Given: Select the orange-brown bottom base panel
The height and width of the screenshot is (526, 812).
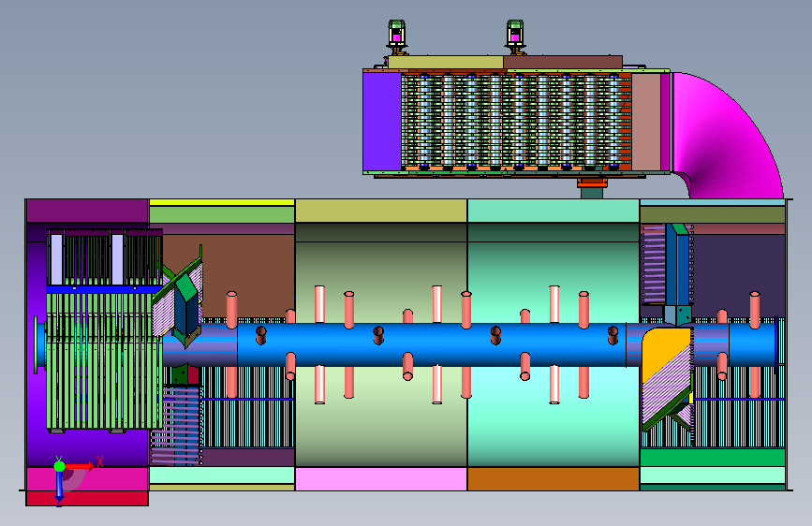Looking at the screenshot, I should point(554,479).
